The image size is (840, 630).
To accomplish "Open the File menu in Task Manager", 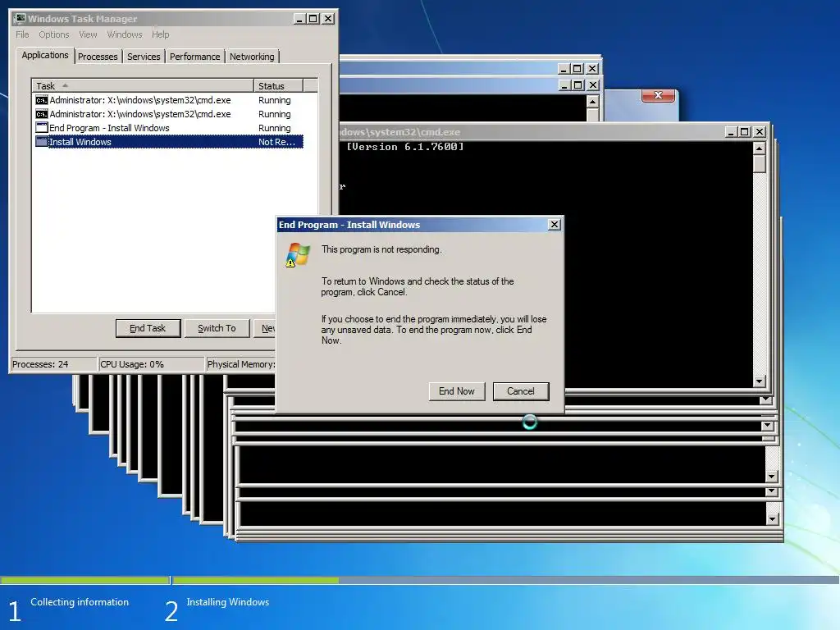I will pyautogui.click(x=22, y=34).
